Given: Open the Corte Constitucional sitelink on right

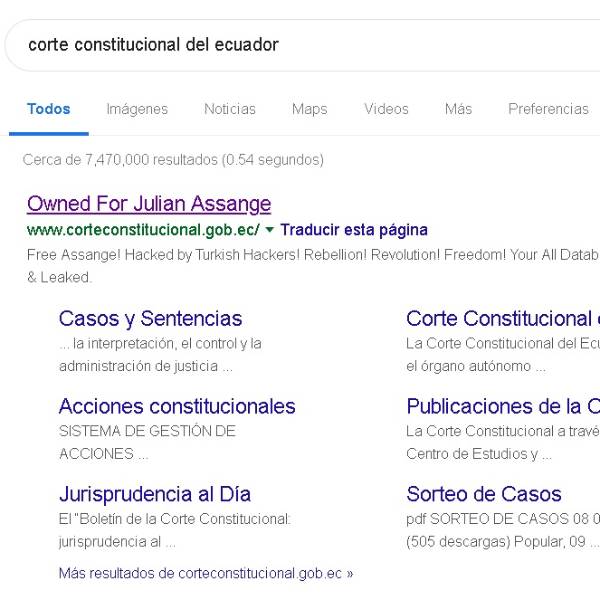Looking at the screenshot, I should tap(502, 319).
